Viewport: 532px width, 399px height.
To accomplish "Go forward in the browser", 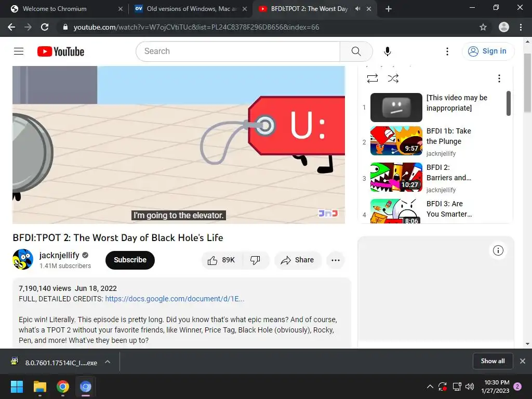I will click(28, 27).
